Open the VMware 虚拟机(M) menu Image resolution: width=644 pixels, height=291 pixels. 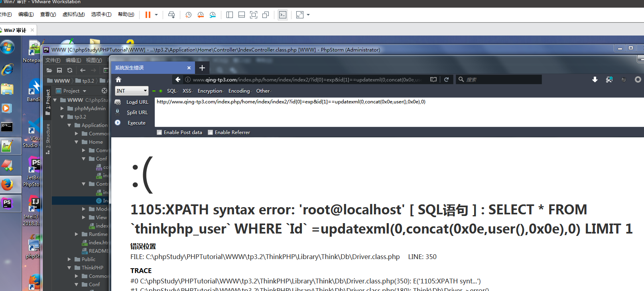click(73, 14)
